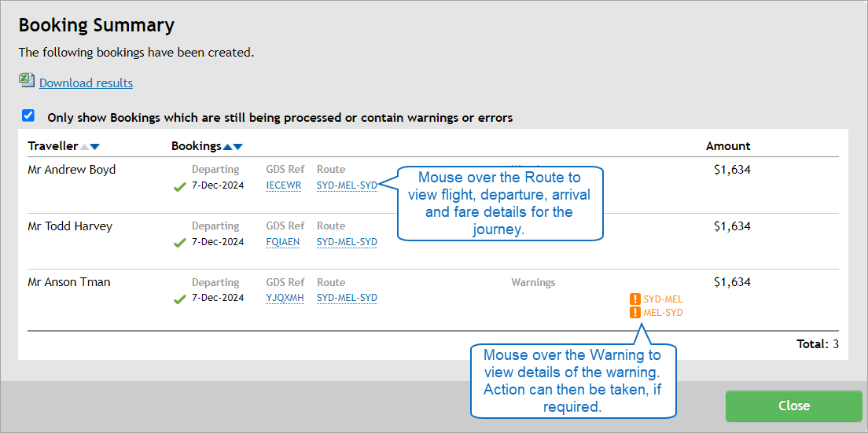The image size is (868, 433).
Task: Click Anson Tman's SYD-MEL-SYD route
Action: [x=347, y=298]
